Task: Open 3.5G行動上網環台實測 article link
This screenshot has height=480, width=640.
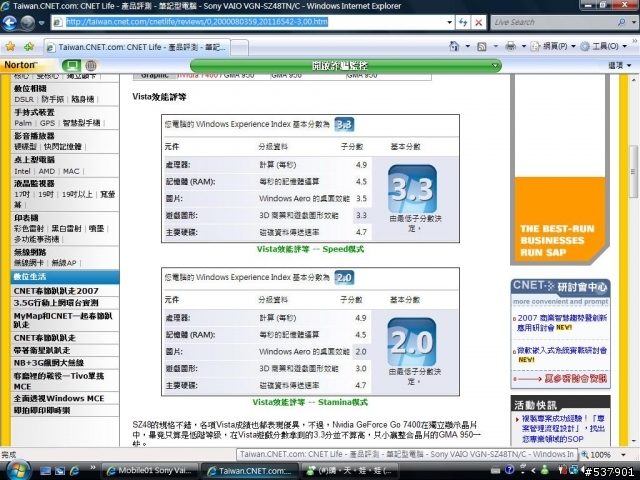Action: [56, 303]
